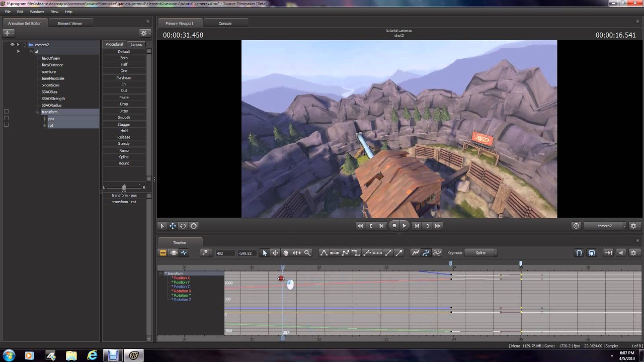Viewport: 644px width, 362px height.
Task: Jump to last frame fast-forward button
Action: 438,226
